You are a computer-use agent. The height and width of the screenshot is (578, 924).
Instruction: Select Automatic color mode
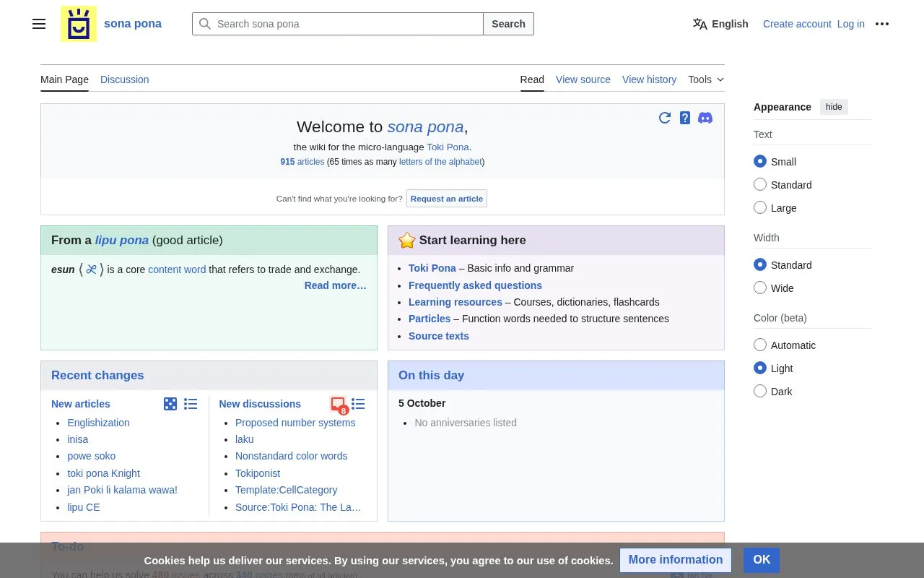(x=760, y=345)
